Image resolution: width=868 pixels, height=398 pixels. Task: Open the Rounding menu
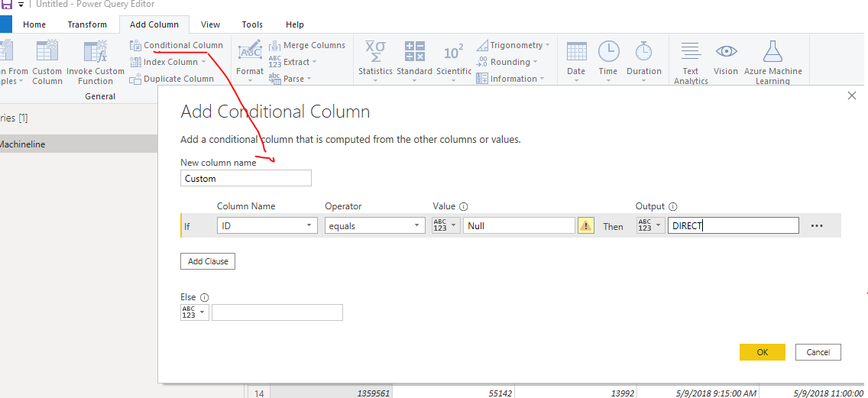coord(507,62)
